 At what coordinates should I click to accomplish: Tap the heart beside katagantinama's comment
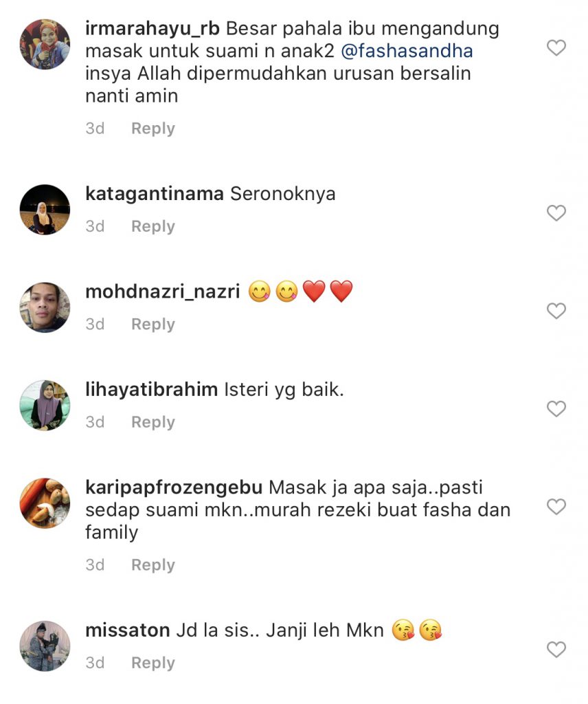tap(556, 213)
